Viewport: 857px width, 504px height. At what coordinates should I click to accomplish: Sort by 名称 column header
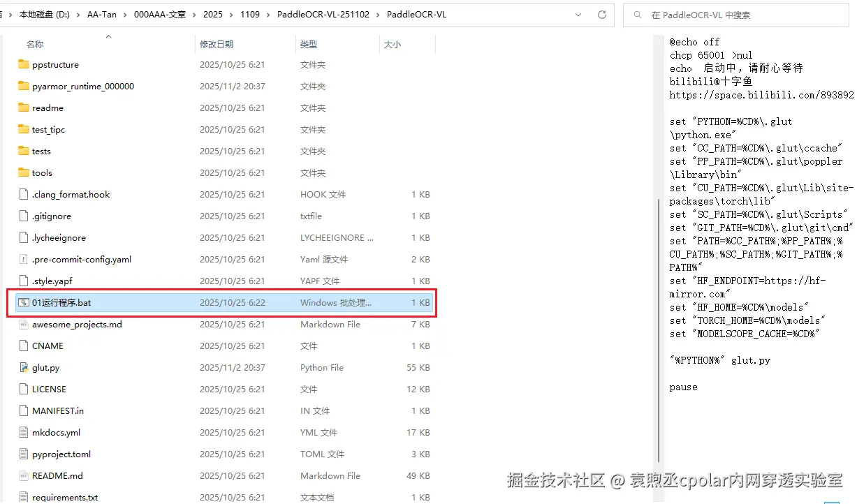(35, 44)
